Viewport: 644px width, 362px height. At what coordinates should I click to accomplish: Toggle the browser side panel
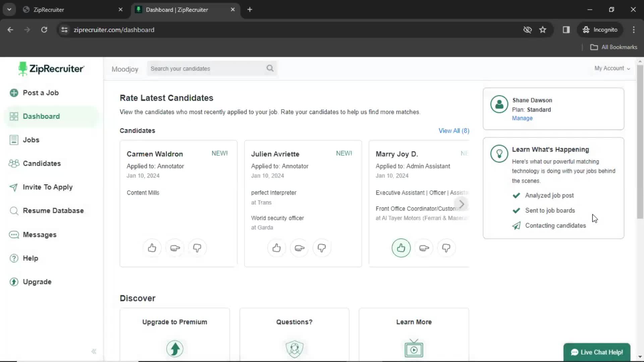click(566, 30)
